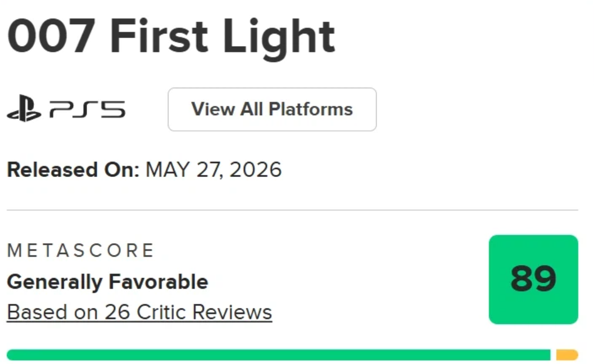Viewport: 594px width, 364px height.
Task: Select the yellow mixed segment of review bar
Action: [567, 355]
